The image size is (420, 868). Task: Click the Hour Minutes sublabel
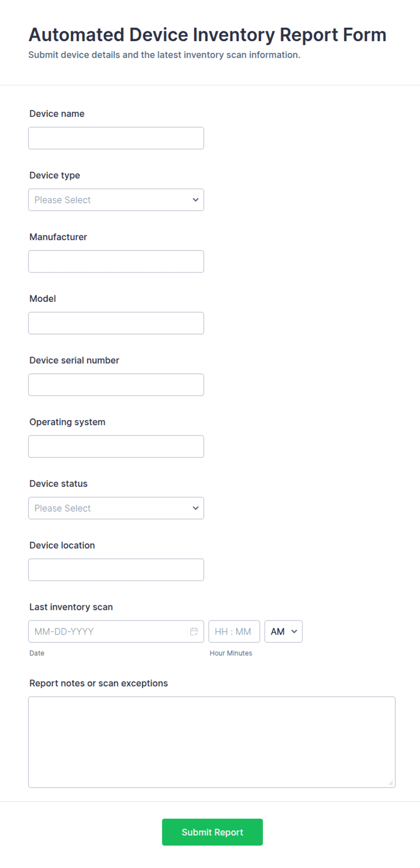point(231,653)
